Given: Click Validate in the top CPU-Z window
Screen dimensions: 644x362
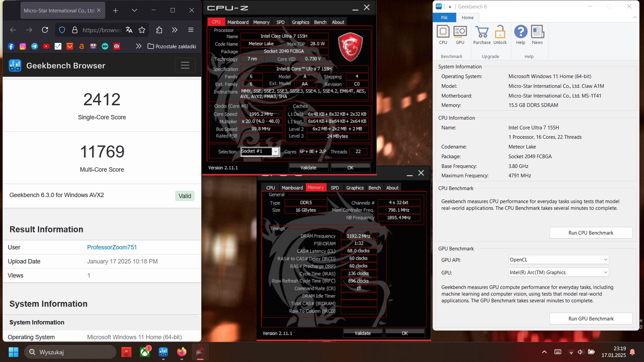Looking at the screenshot, I should (x=308, y=168).
